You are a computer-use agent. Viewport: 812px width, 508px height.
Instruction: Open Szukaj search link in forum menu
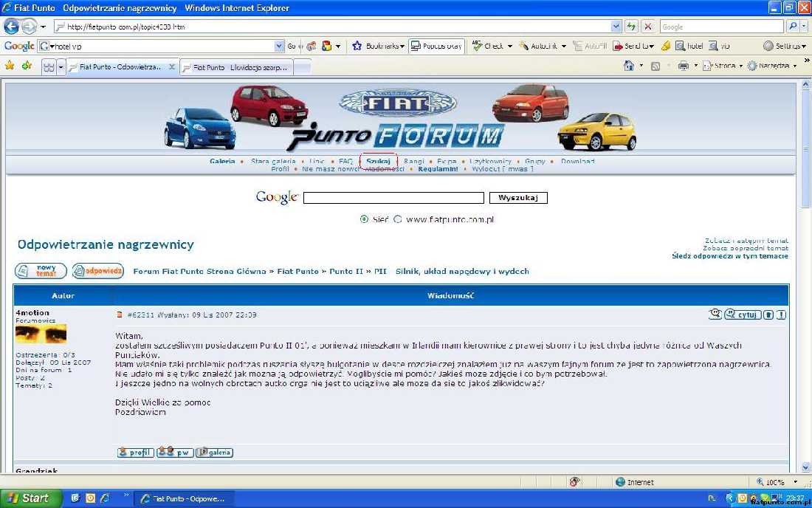[x=378, y=161]
